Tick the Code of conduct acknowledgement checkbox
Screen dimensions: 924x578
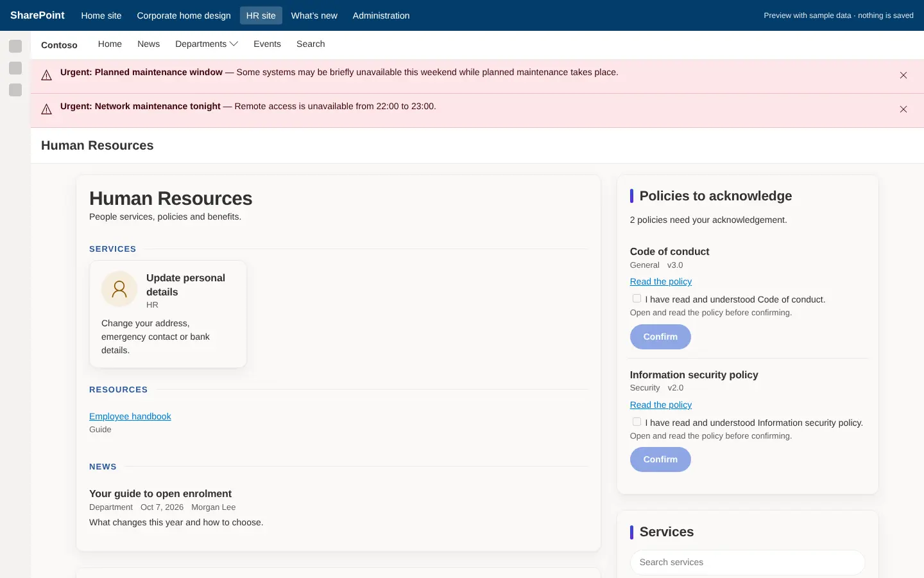click(637, 299)
